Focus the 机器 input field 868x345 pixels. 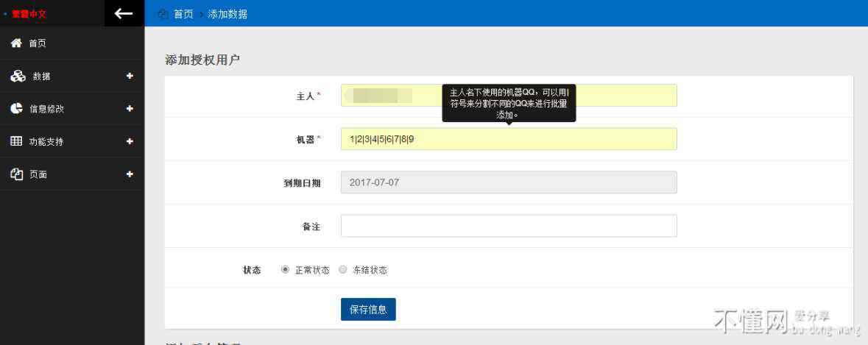[509, 139]
